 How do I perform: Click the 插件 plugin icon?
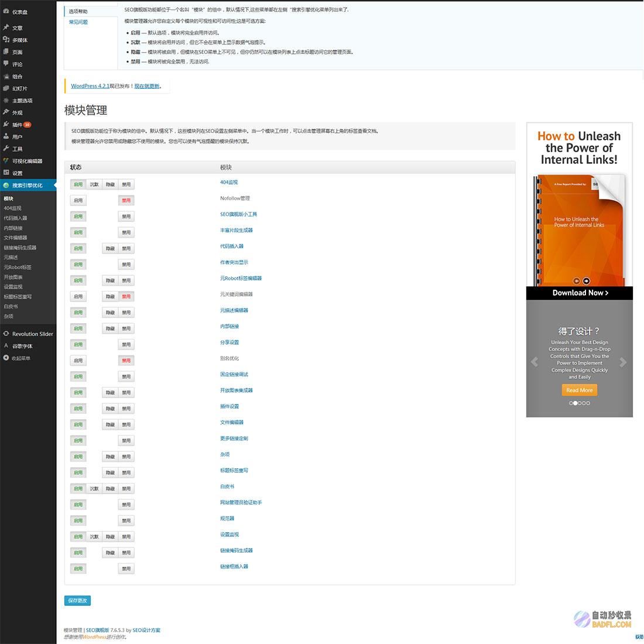6,124
